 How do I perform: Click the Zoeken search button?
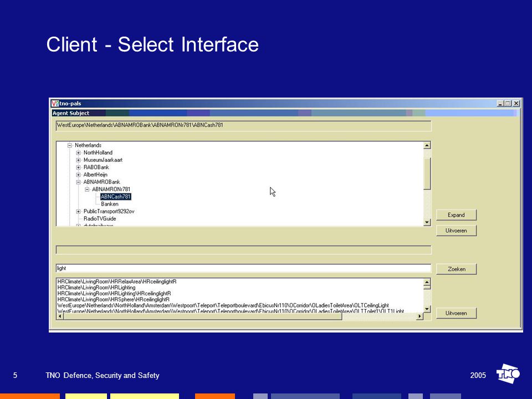coord(456,269)
